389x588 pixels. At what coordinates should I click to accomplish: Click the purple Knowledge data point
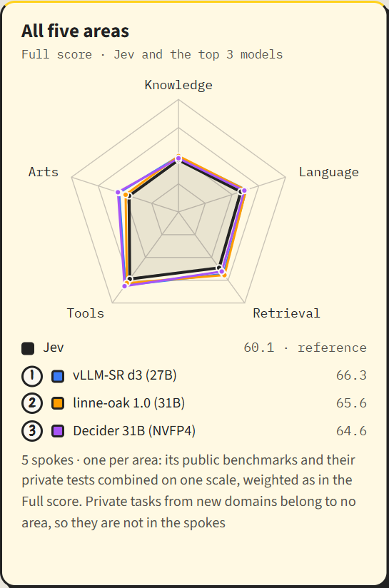[x=178, y=159]
